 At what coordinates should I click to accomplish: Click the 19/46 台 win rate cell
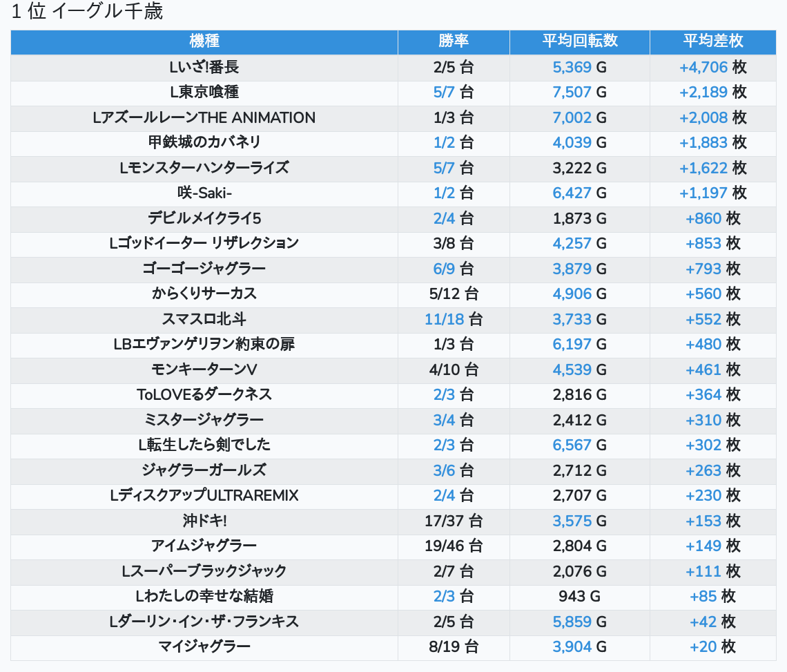point(454,546)
